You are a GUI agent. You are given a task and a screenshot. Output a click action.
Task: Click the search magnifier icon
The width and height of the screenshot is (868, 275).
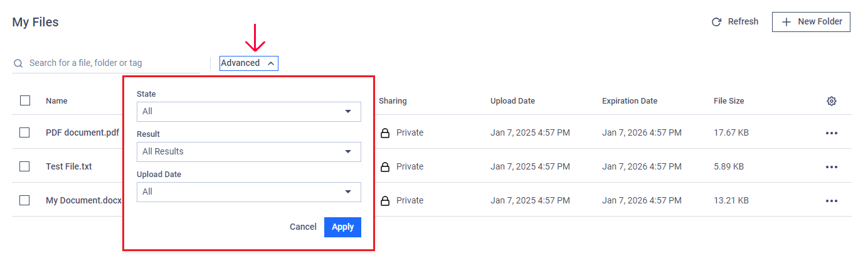click(18, 63)
